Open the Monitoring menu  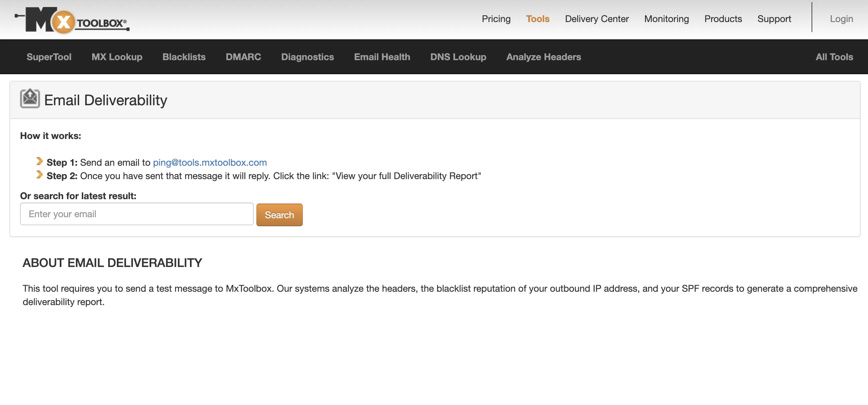click(x=666, y=19)
